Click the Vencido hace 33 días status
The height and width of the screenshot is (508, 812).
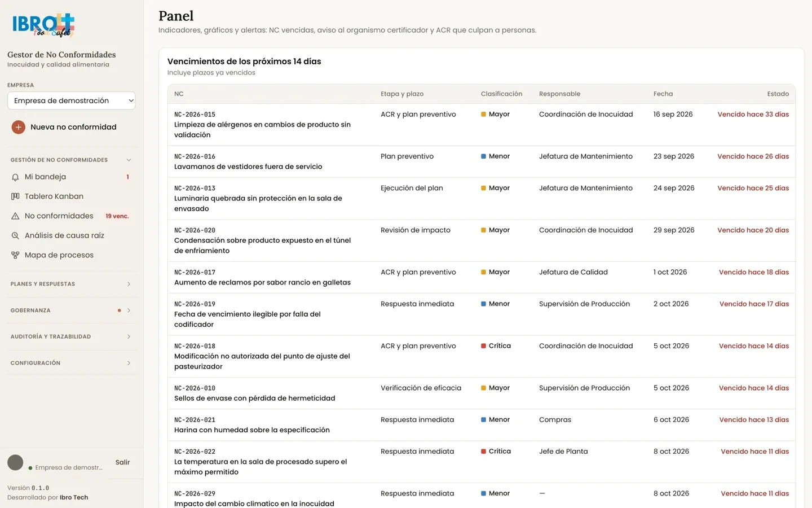tap(753, 115)
